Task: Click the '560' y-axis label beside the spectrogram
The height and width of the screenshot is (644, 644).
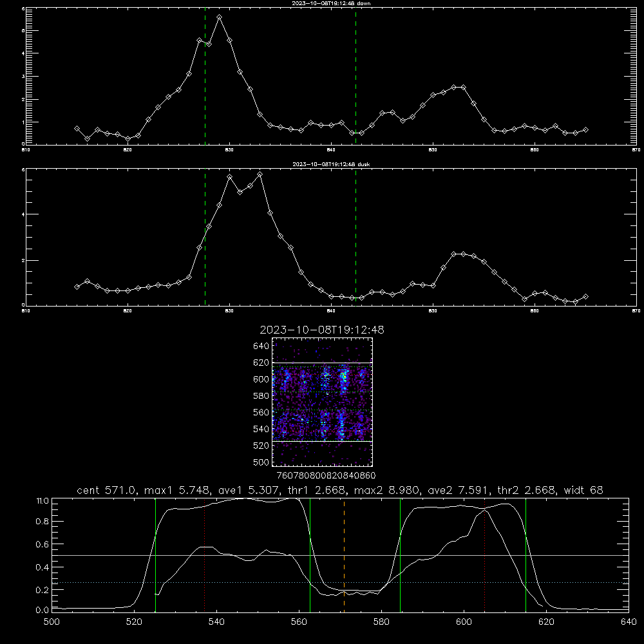Action: tap(261, 412)
